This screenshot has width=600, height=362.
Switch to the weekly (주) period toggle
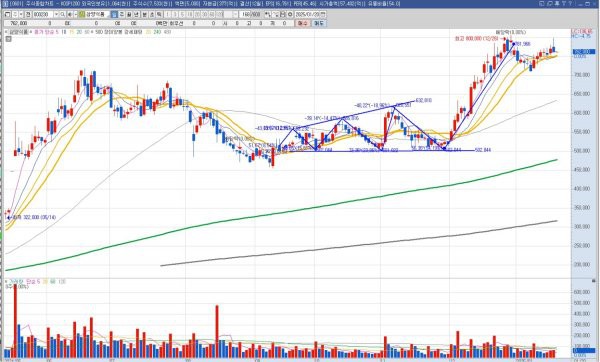point(122,14)
